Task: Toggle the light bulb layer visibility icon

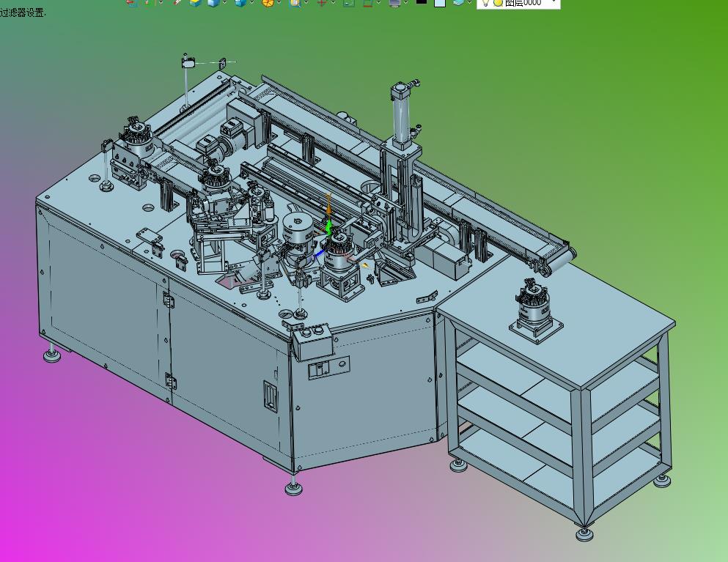Action: 485,2
